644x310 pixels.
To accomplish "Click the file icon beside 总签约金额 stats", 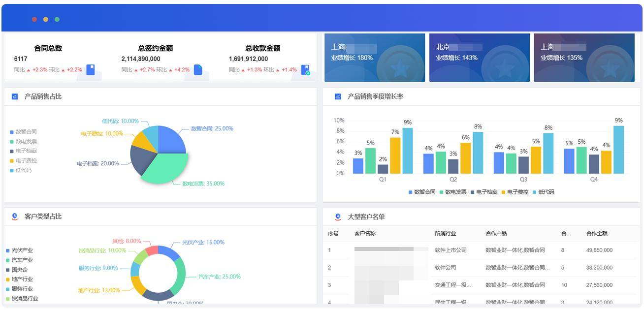I will [198, 69].
